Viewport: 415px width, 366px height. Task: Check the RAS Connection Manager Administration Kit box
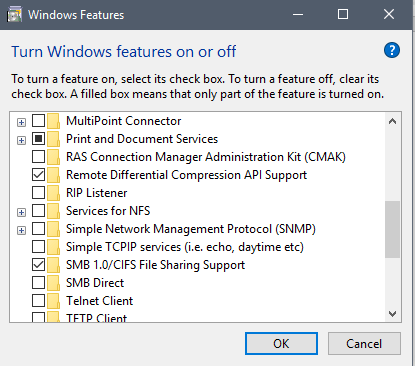pos(38,157)
